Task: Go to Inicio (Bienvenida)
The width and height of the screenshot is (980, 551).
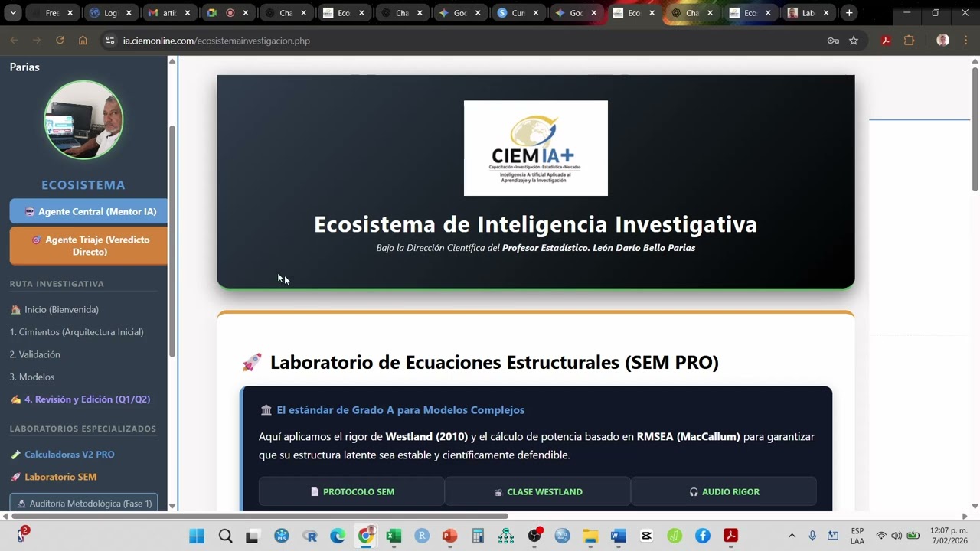Action: 54,310
